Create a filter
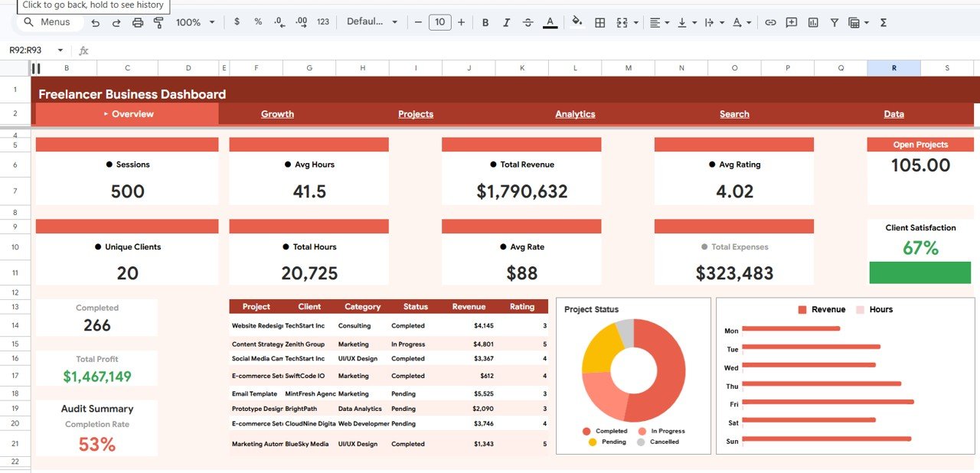 pyautogui.click(x=834, y=22)
